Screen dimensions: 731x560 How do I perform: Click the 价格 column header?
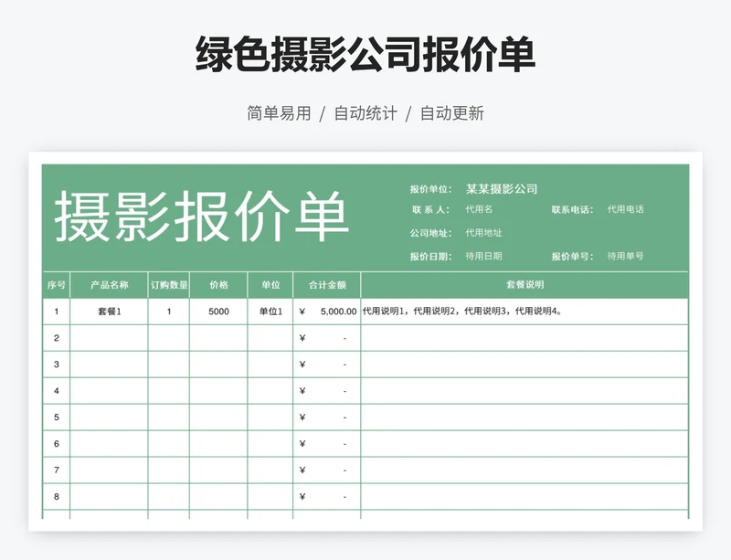coord(218,285)
